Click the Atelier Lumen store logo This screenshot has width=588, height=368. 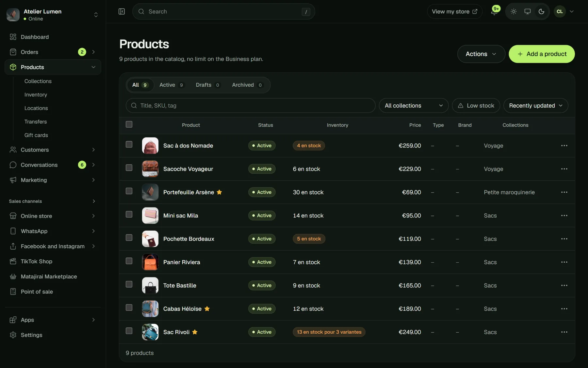pos(13,15)
